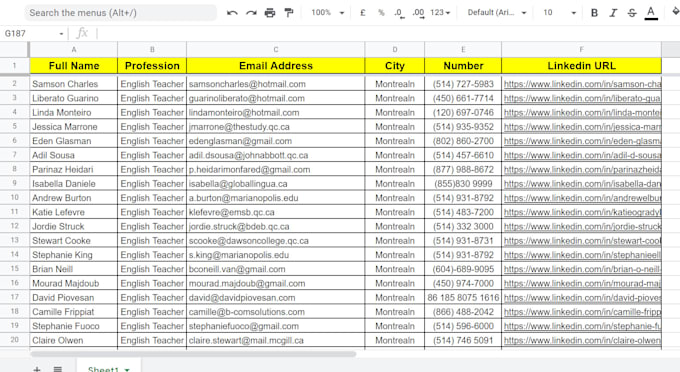Click the Undo icon
The image size is (680, 372).
point(232,13)
